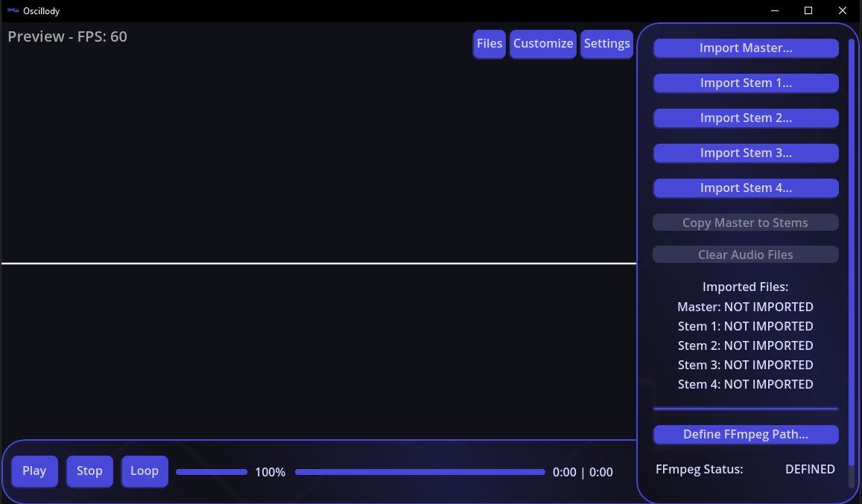Maximize the Oscillody window
862x504 pixels.
(x=808, y=10)
